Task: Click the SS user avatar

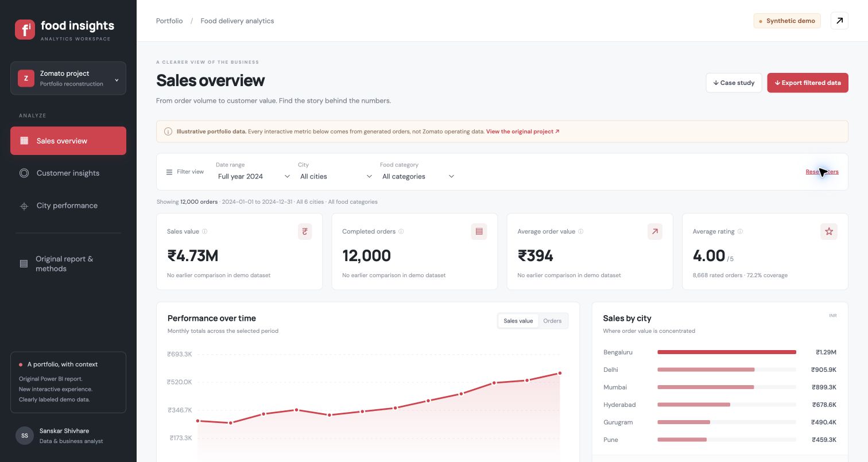Action: pyautogui.click(x=25, y=436)
